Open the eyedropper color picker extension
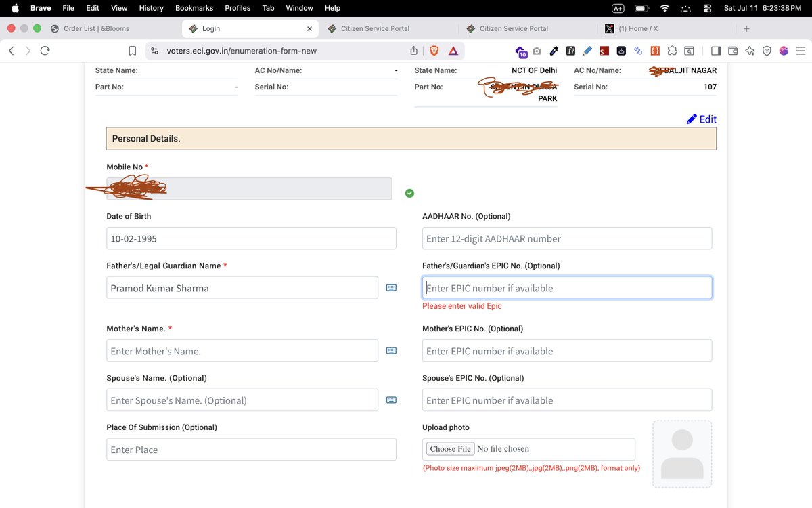This screenshot has width=812, height=508. coord(554,51)
